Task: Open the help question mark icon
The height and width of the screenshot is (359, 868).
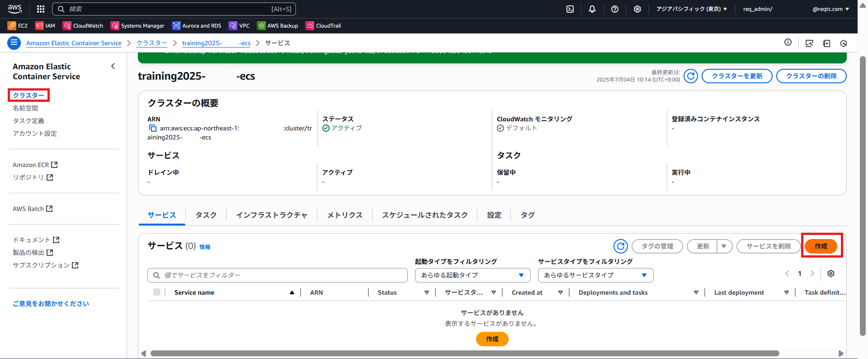Action: (x=615, y=9)
